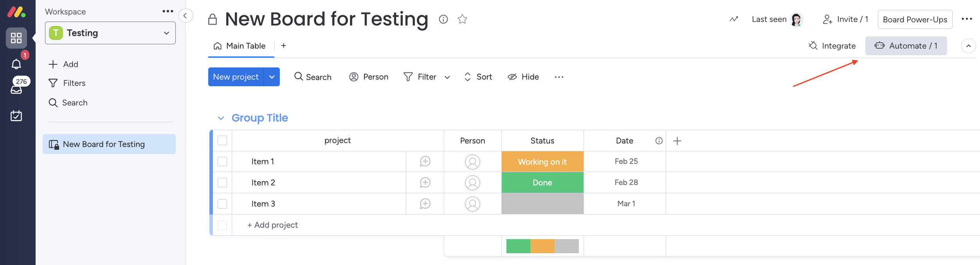The height and width of the screenshot is (265, 980).
Task: Open My Work calendar icon in sidebar
Action: coord(16,116)
